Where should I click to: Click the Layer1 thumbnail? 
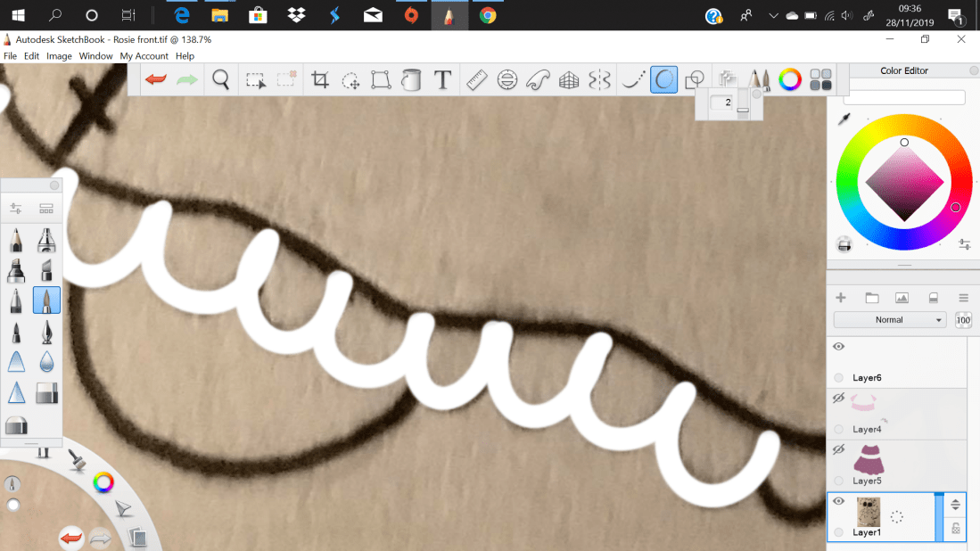coord(869,511)
